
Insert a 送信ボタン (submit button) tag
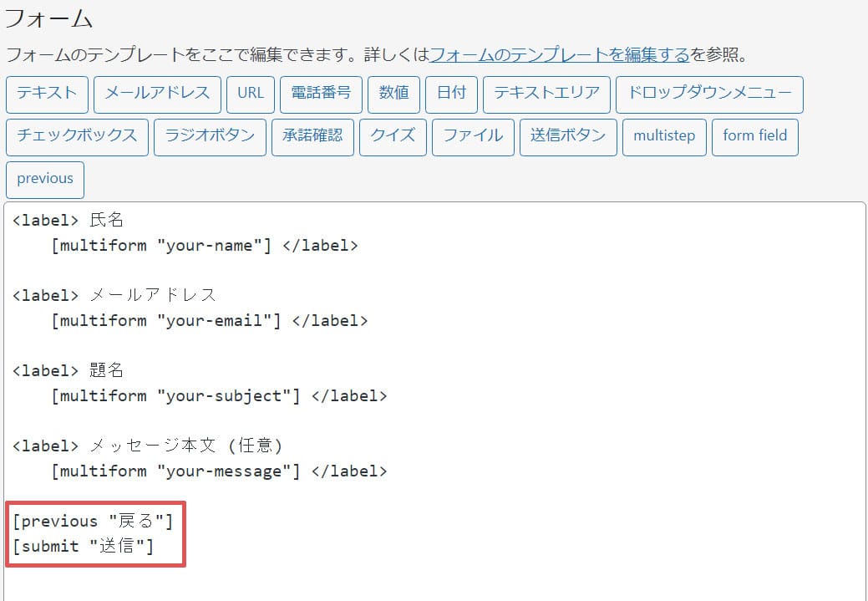click(x=568, y=136)
